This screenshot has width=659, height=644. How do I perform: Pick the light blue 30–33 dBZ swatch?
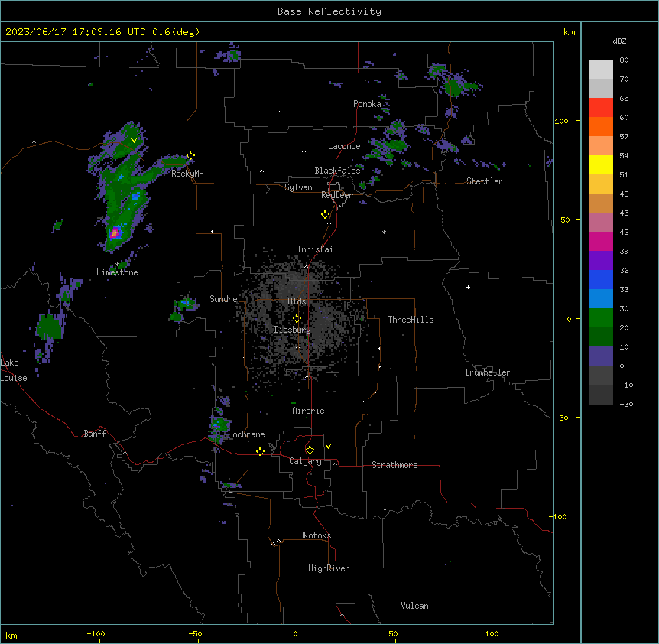pyautogui.click(x=601, y=299)
